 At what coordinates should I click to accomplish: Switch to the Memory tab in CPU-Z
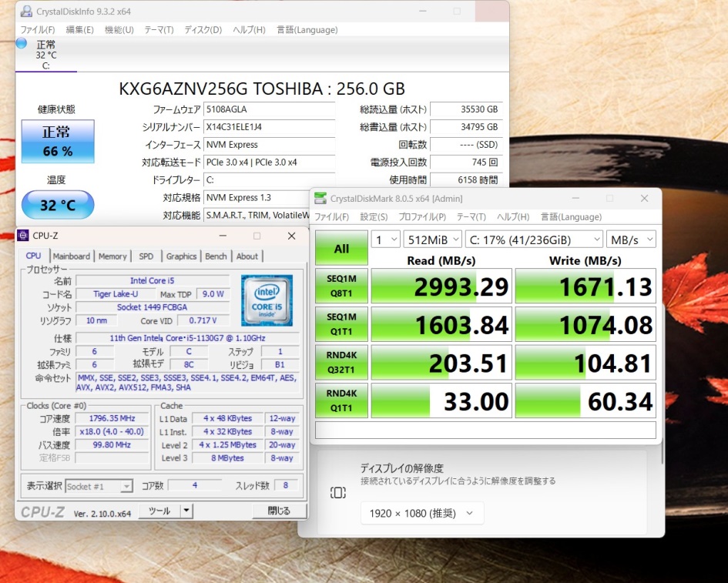(112, 256)
